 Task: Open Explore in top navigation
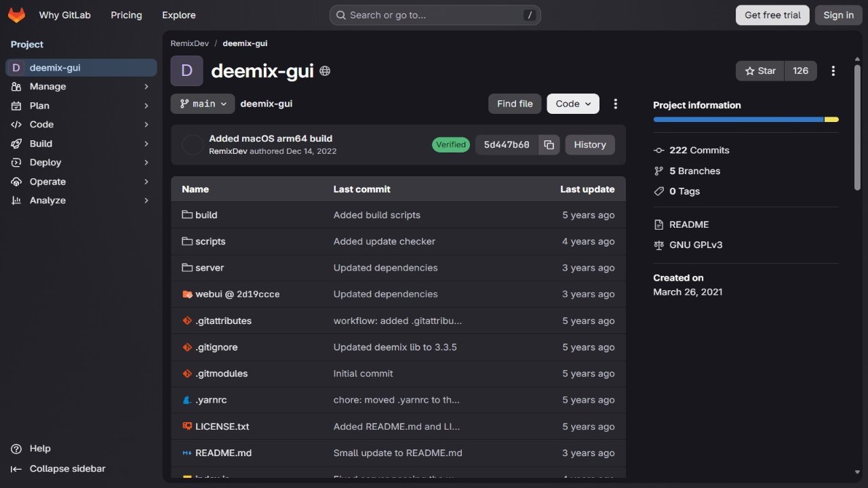(179, 15)
